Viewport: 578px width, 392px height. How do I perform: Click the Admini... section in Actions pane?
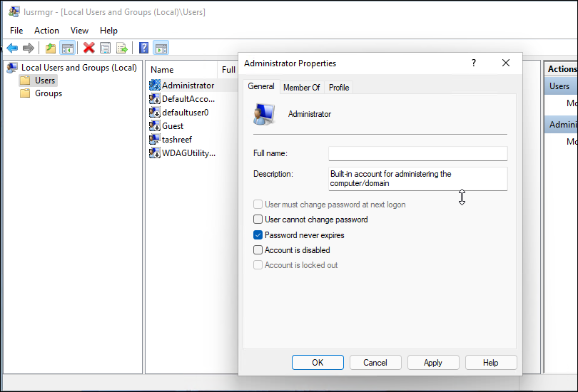coord(561,125)
